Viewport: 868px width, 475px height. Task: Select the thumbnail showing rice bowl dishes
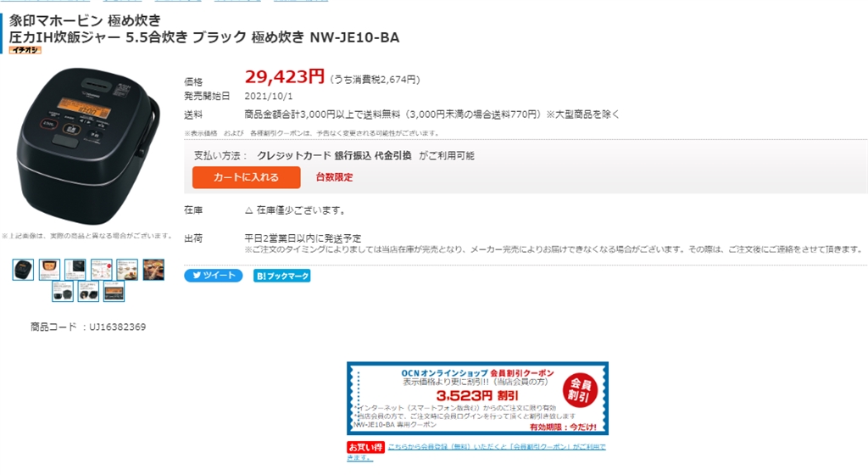pyautogui.click(x=127, y=270)
